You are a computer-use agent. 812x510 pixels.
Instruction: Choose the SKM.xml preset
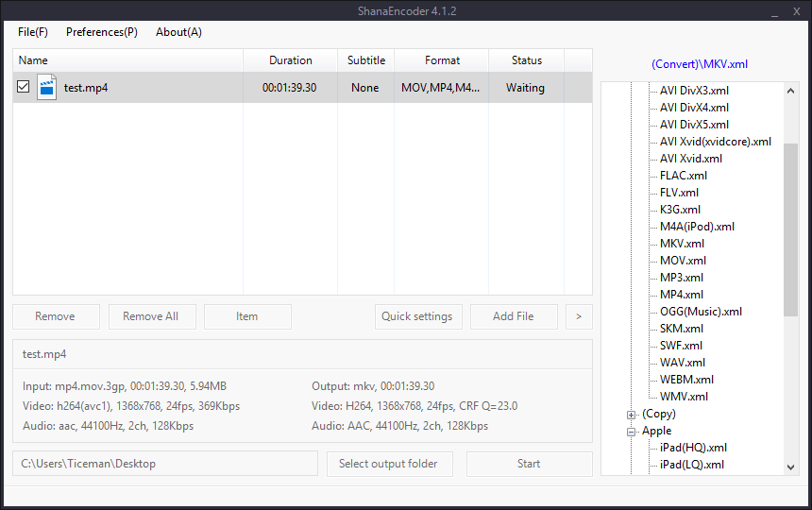pos(682,330)
